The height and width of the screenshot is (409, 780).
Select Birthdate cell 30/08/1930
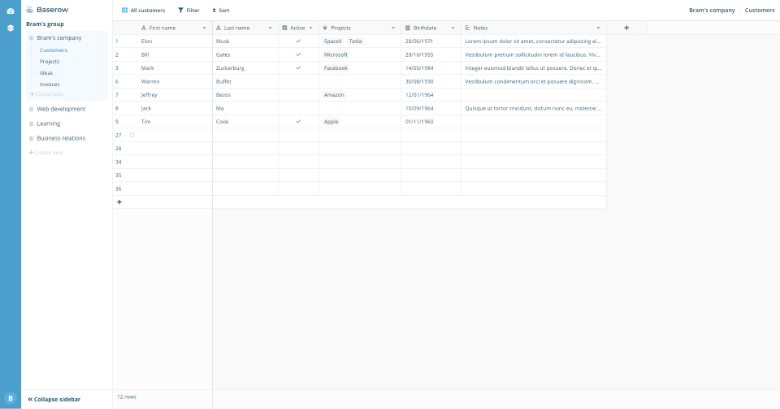click(x=431, y=82)
